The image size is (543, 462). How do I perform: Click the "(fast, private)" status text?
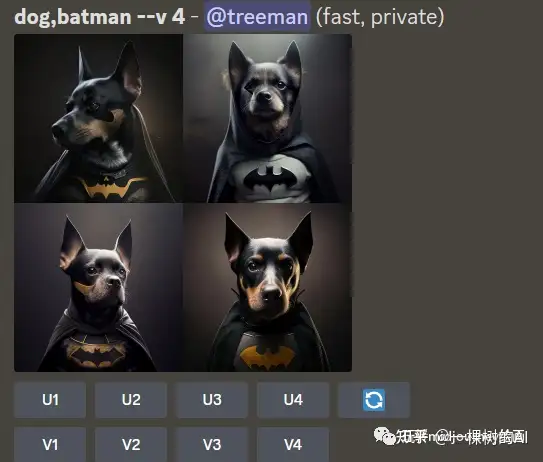pos(380,17)
